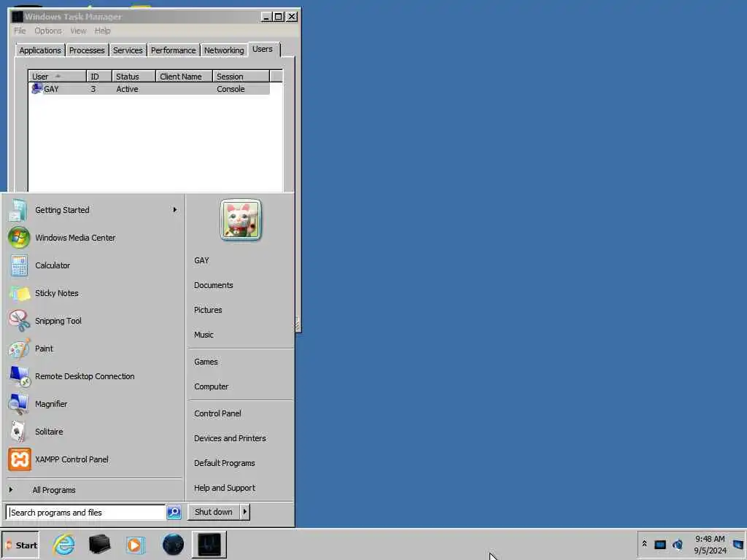
Task: Open Getting Started from the Start menu
Action: 94,210
